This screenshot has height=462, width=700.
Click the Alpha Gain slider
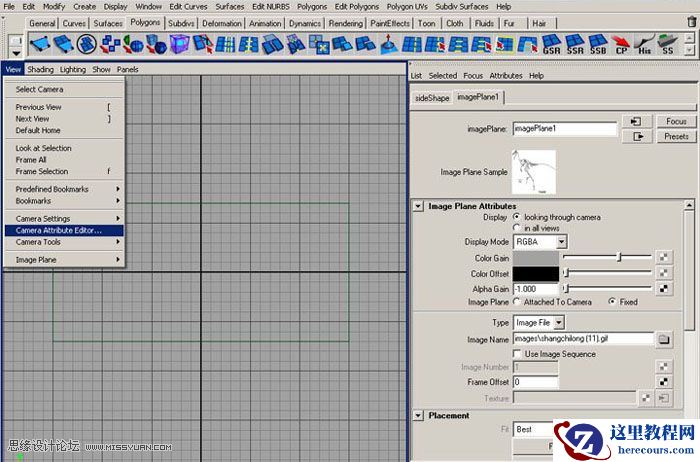[x=607, y=288]
